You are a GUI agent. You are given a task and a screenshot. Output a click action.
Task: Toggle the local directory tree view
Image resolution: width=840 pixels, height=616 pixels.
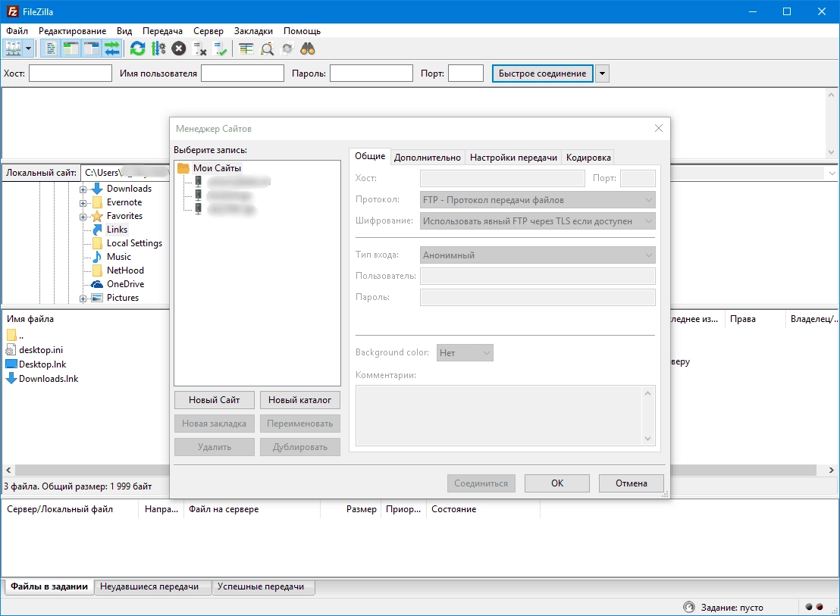pyautogui.click(x=71, y=49)
